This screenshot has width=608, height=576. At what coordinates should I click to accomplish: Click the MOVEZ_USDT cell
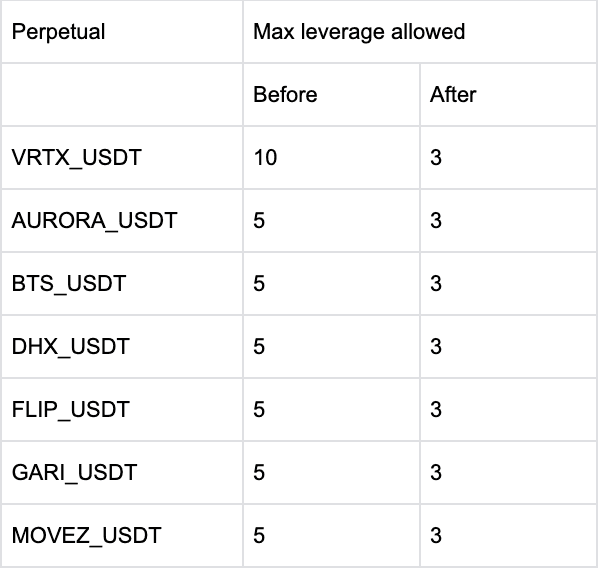tap(86, 536)
